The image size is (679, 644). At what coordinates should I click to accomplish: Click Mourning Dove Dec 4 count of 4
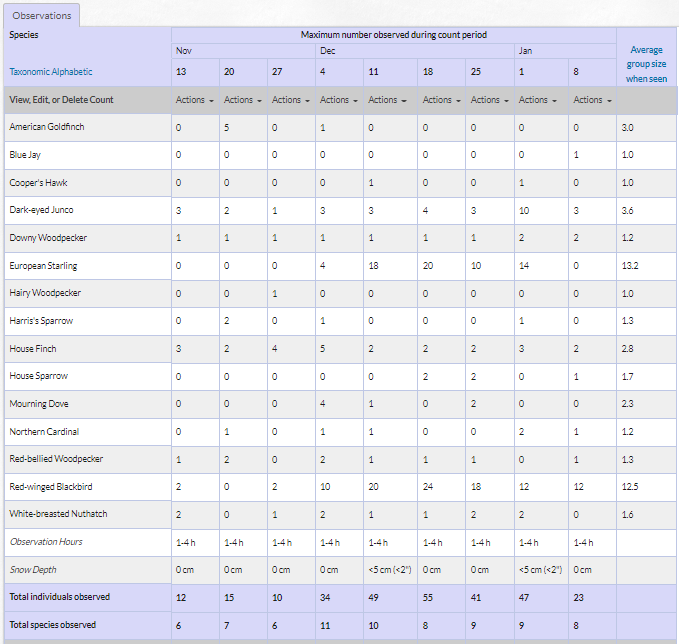(323, 404)
